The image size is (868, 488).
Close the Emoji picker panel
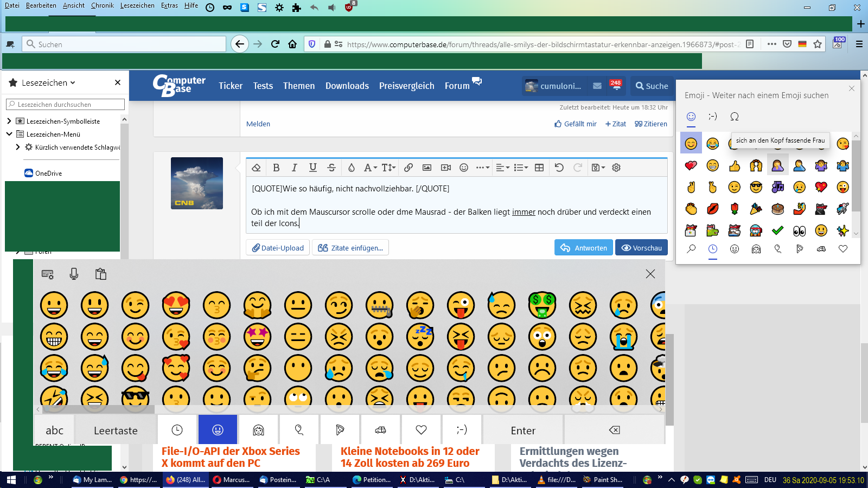[852, 88]
